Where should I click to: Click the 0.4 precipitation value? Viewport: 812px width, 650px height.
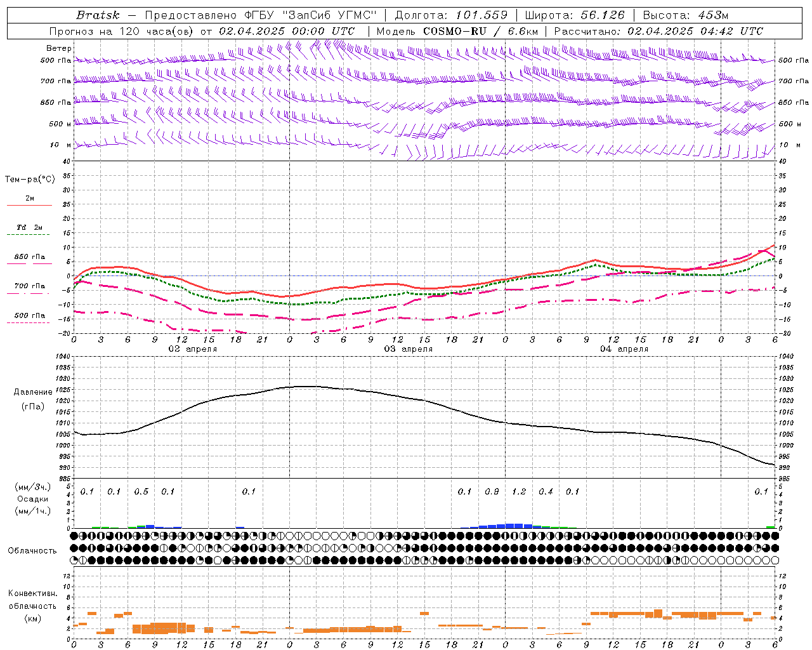tap(546, 492)
